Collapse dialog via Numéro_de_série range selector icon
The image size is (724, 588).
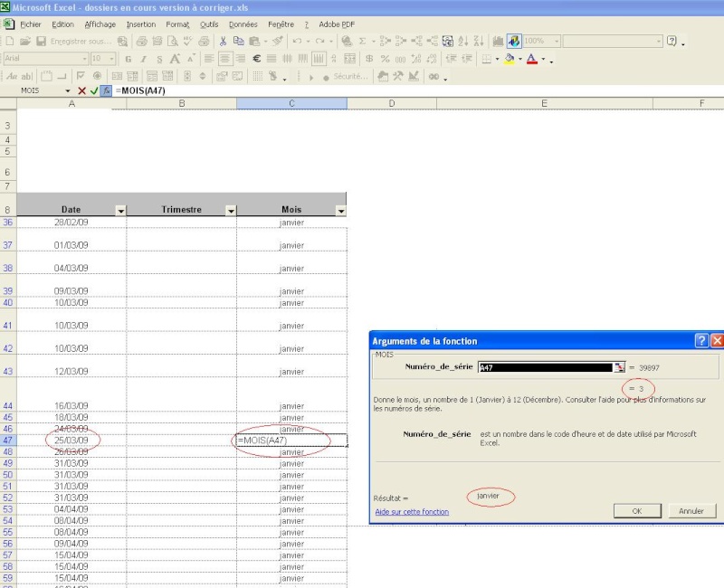coord(619,367)
